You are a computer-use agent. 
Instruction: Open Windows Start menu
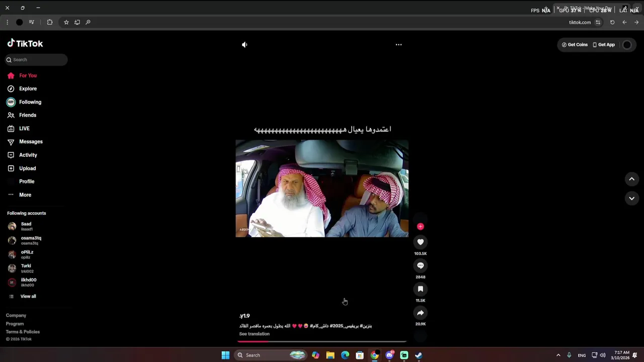(x=225, y=355)
